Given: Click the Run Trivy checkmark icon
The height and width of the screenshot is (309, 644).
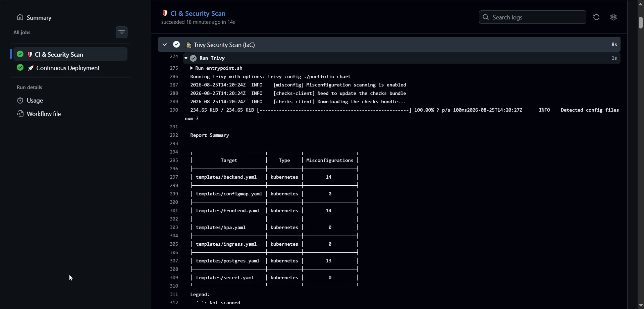Looking at the screenshot, I should click(193, 58).
